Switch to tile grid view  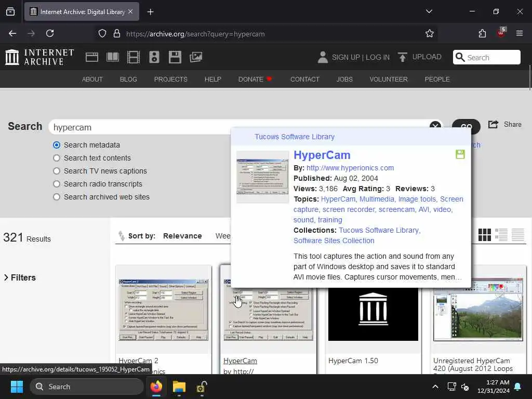pos(485,235)
